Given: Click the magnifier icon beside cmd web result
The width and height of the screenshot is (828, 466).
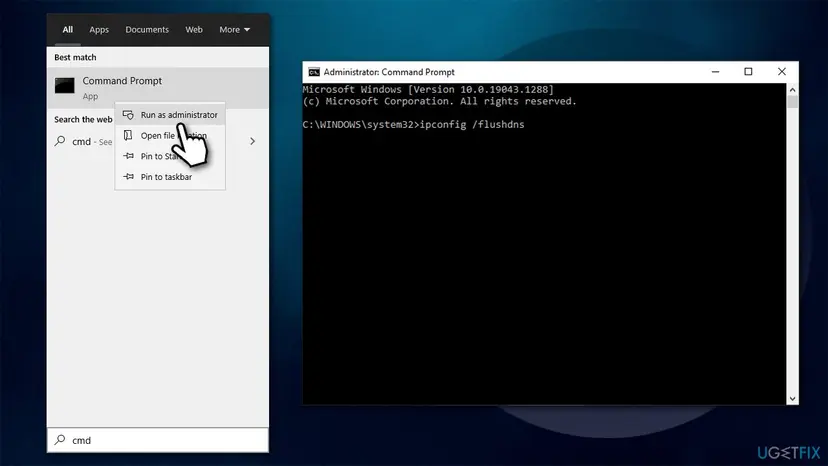Looking at the screenshot, I should coord(60,141).
